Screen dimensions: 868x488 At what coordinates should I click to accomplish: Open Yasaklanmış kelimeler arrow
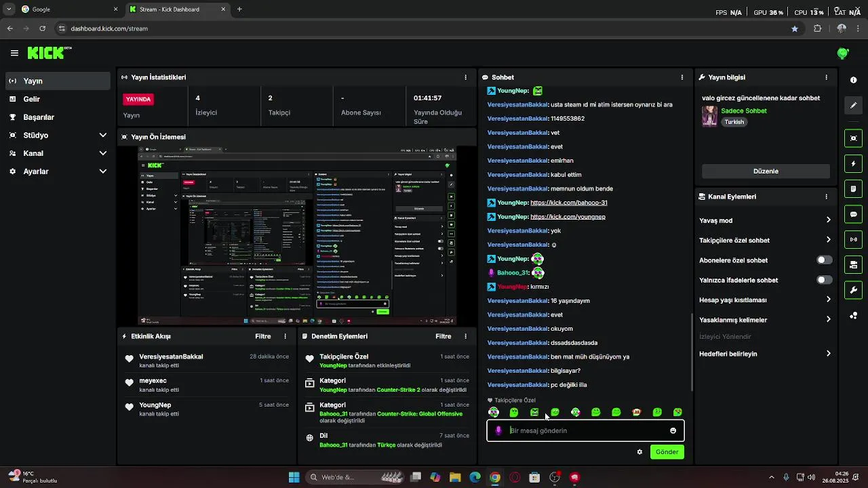(828, 319)
